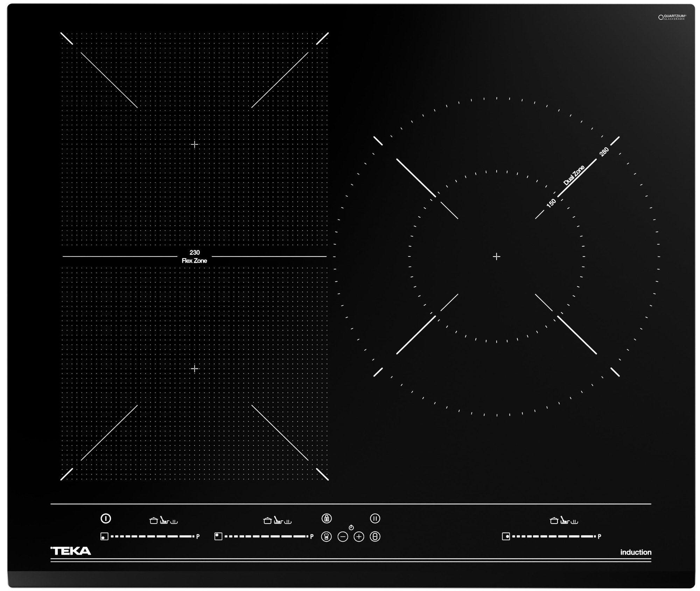
Task: Tap the pan-with-spatula icon above rightmost slider
Action: pyautogui.click(x=565, y=520)
